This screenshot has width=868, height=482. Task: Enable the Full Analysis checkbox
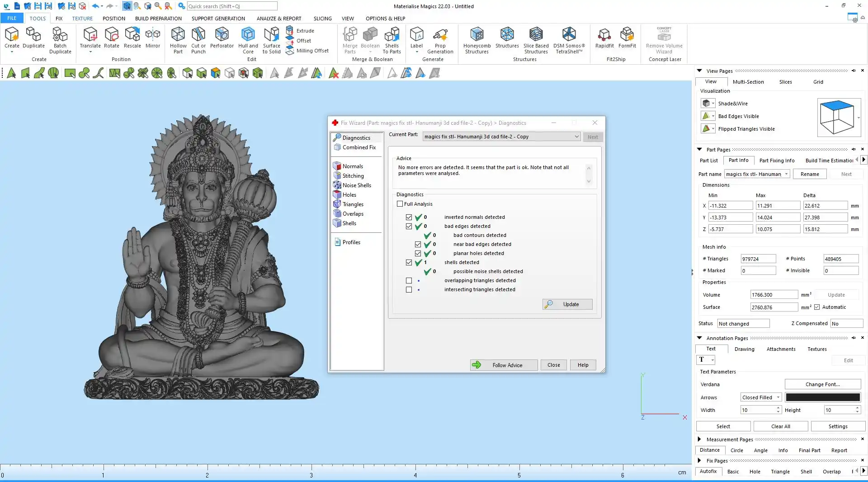click(400, 204)
